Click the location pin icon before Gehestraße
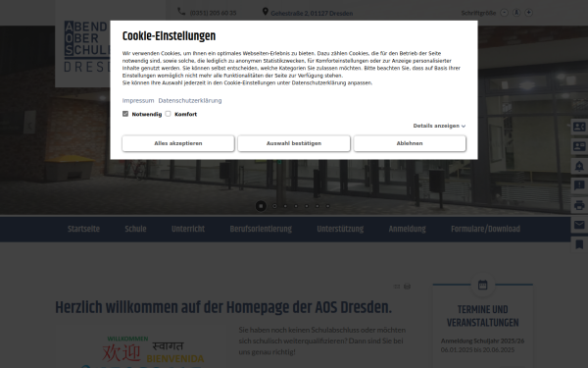 point(266,12)
